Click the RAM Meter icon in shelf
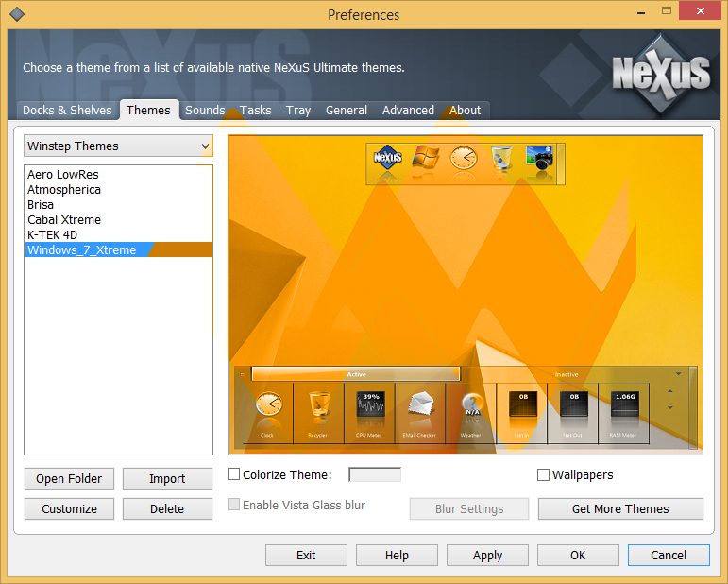 tap(625, 404)
